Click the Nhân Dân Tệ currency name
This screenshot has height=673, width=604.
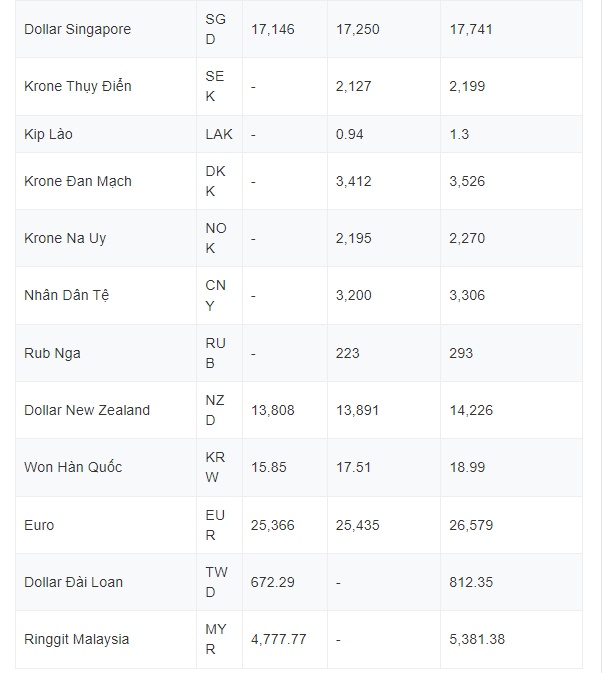tap(67, 295)
